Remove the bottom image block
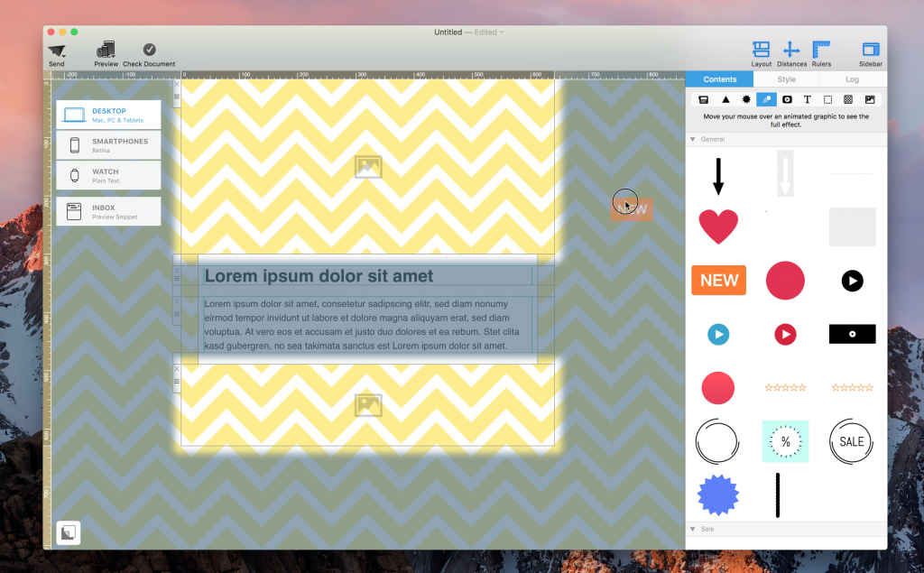Viewport: 924px width, 573px height. (177, 369)
